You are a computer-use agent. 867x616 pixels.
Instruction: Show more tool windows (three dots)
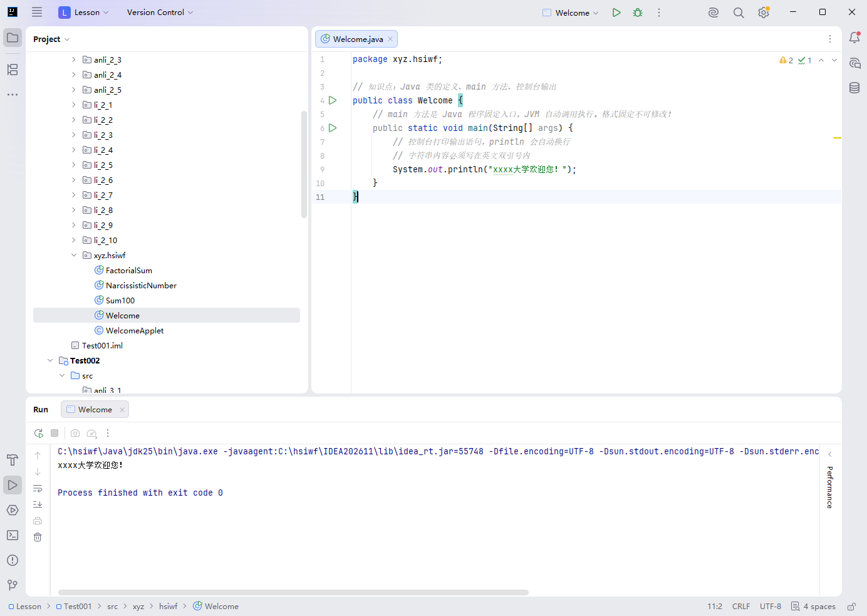(13, 95)
